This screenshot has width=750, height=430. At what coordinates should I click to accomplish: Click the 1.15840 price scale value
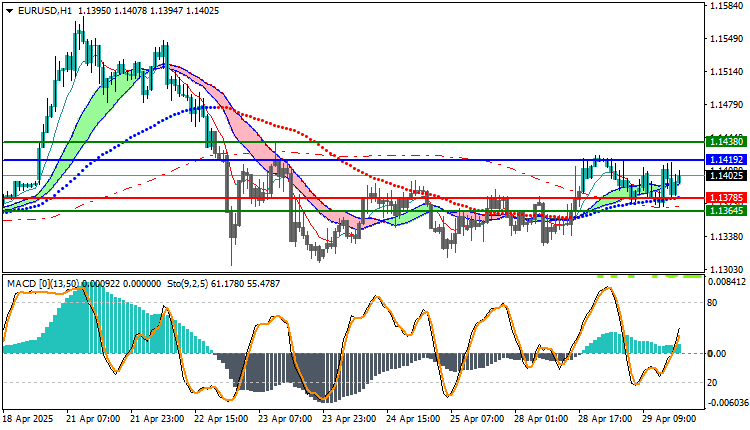click(x=727, y=6)
